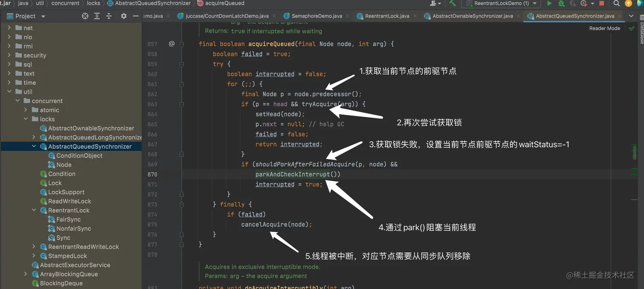Select the FairSync tree item

coord(68,220)
